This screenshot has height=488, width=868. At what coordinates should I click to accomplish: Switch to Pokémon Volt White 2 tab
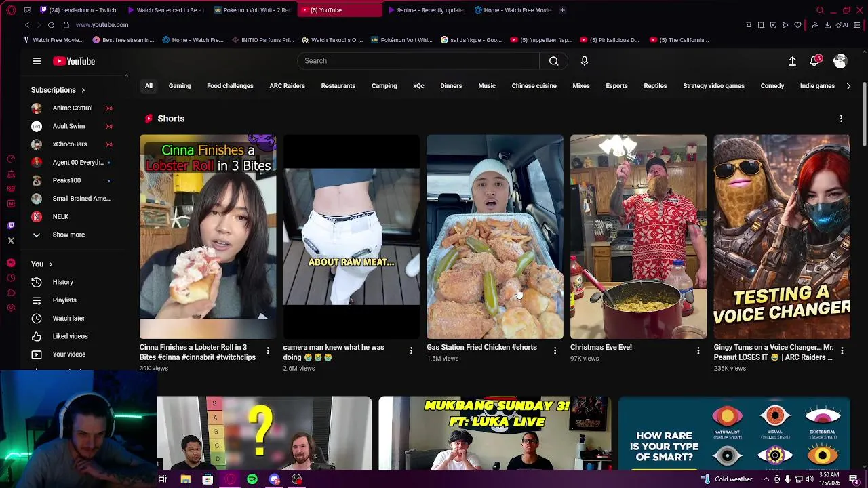pos(252,10)
